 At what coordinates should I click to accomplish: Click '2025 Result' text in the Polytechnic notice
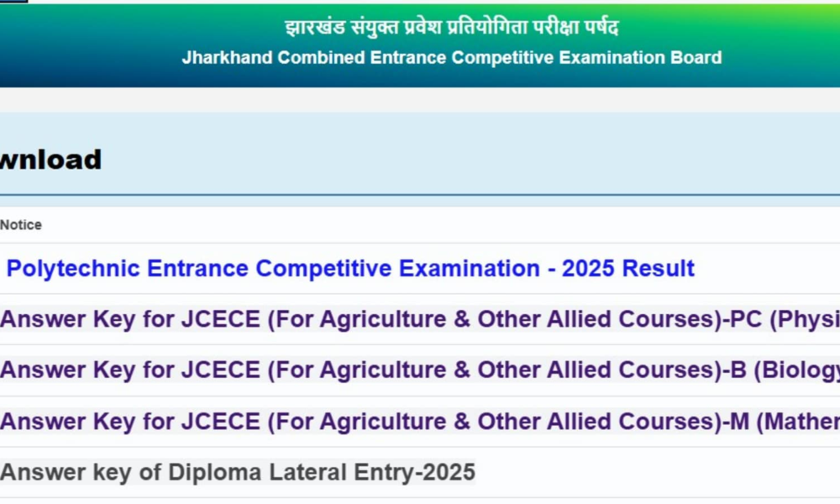(x=627, y=269)
